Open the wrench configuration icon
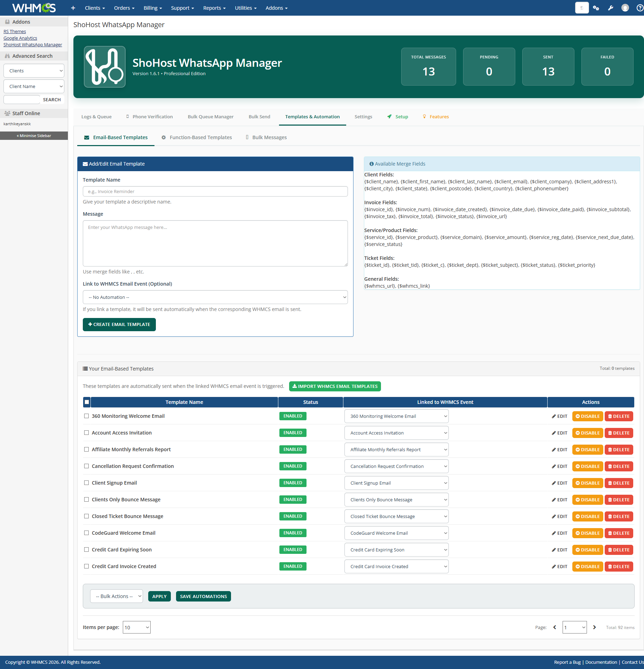The width and height of the screenshot is (644, 669). (611, 8)
